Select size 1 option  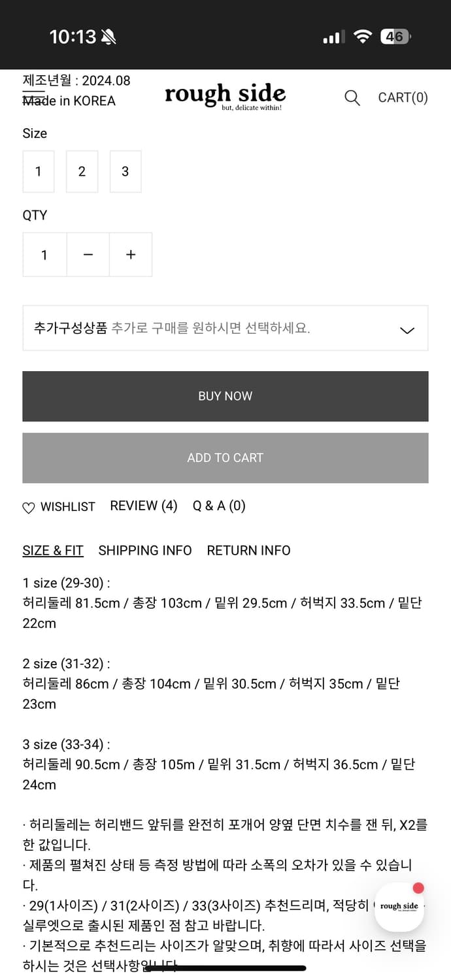click(x=39, y=172)
